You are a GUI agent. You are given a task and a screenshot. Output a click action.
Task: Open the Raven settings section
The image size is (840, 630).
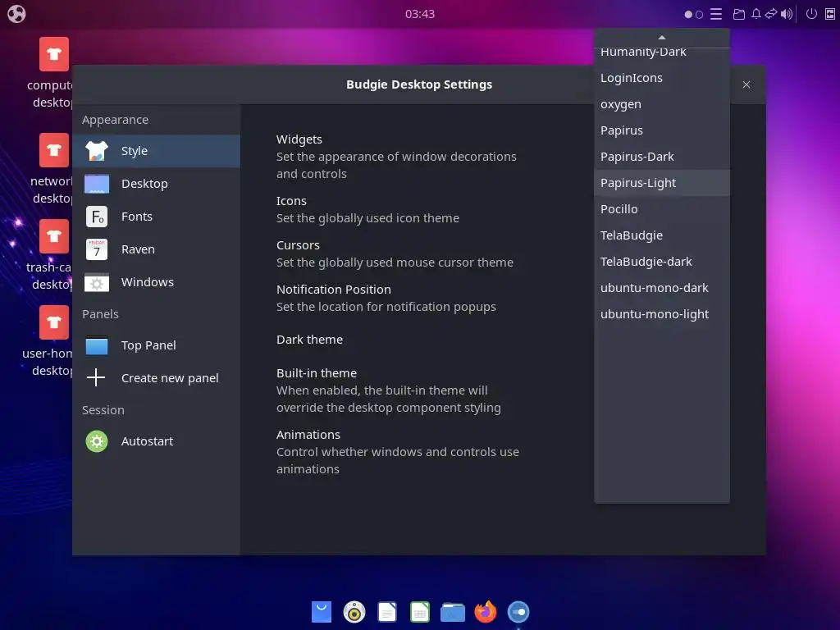coord(157,249)
